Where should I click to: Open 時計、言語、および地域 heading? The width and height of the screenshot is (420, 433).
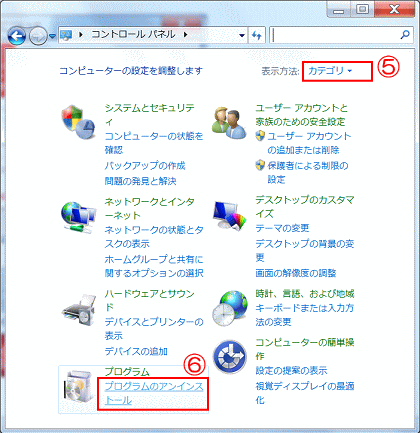tap(305, 294)
